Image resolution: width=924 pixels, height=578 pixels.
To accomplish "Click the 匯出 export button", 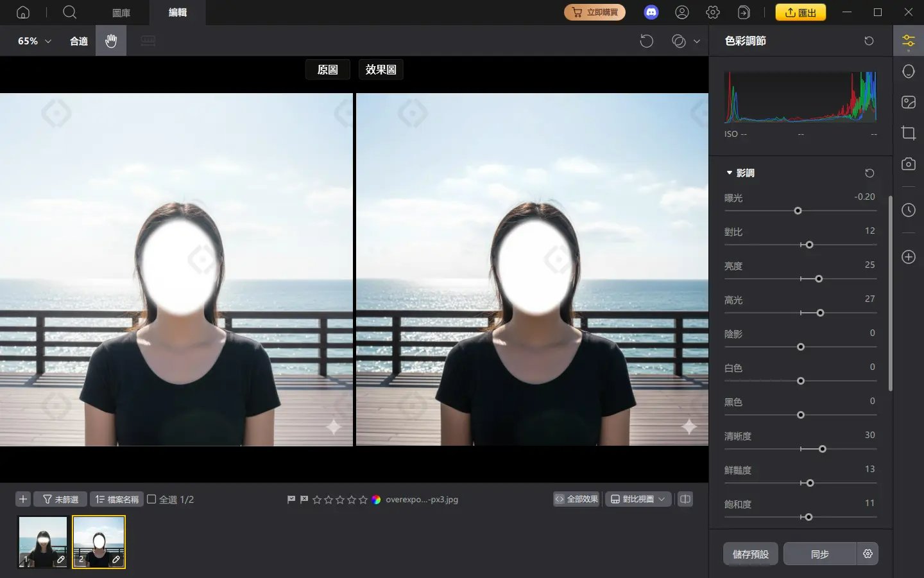I will tap(800, 12).
